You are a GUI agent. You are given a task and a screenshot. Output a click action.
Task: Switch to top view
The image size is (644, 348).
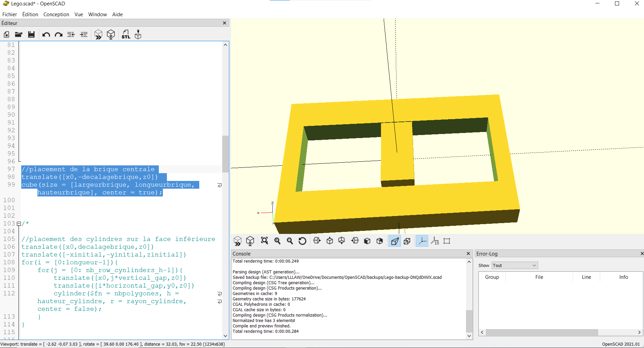click(x=330, y=241)
